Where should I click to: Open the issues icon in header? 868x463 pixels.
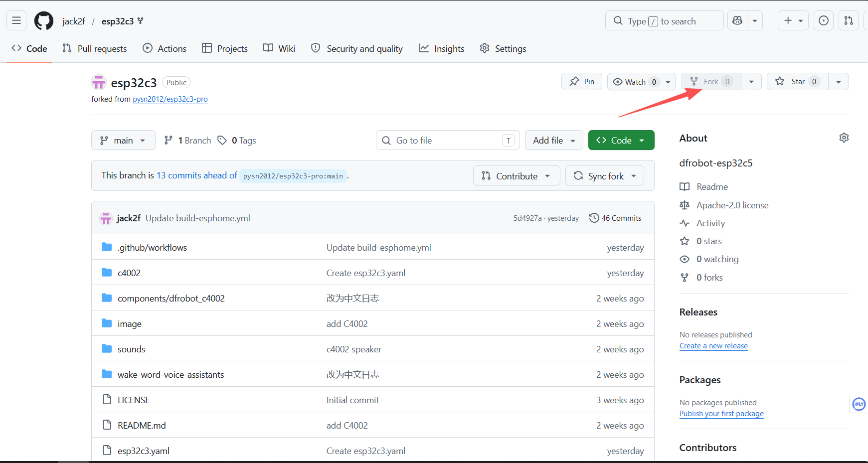(x=824, y=20)
